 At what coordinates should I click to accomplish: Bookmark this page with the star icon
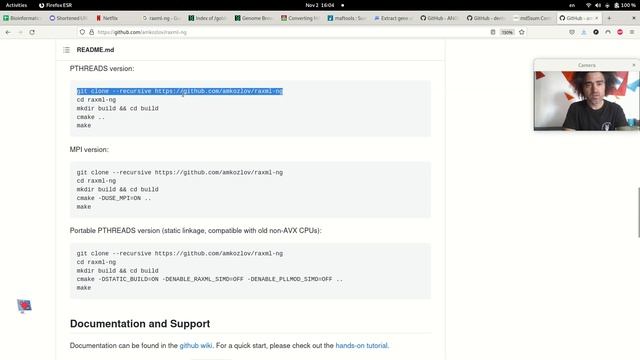point(522,32)
